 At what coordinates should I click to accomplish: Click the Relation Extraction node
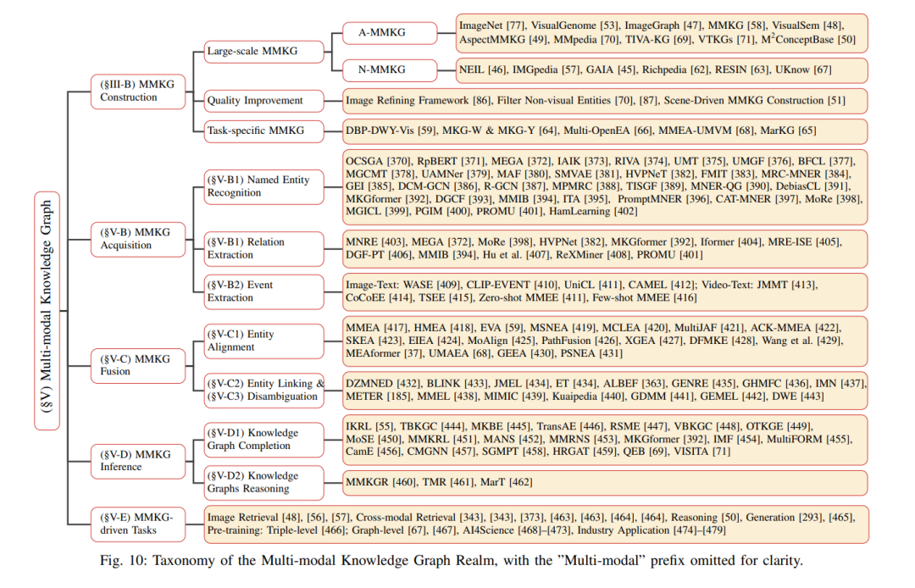coord(263,248)
